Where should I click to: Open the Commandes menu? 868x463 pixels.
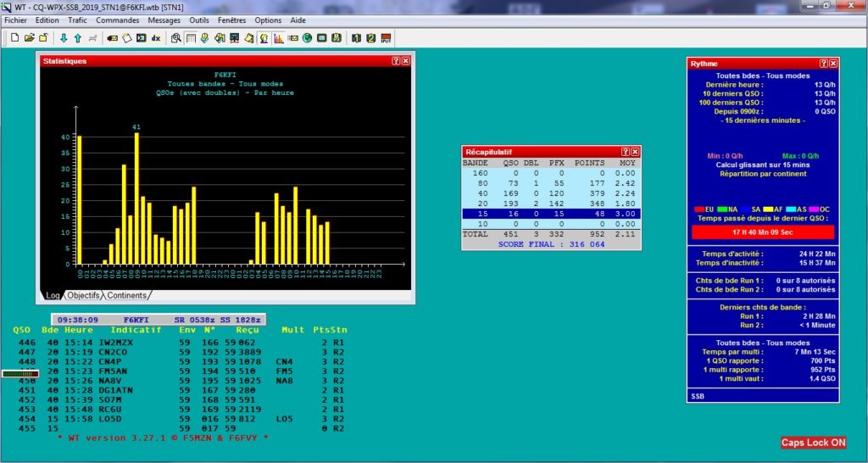(x=117, y=20)
